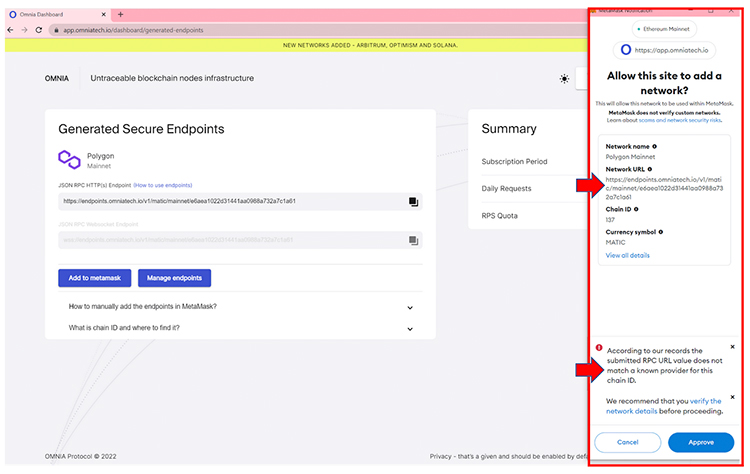Approve the network in MetaMask popup
The width and height of the screenshot is (750, 474).
[701, 442]
